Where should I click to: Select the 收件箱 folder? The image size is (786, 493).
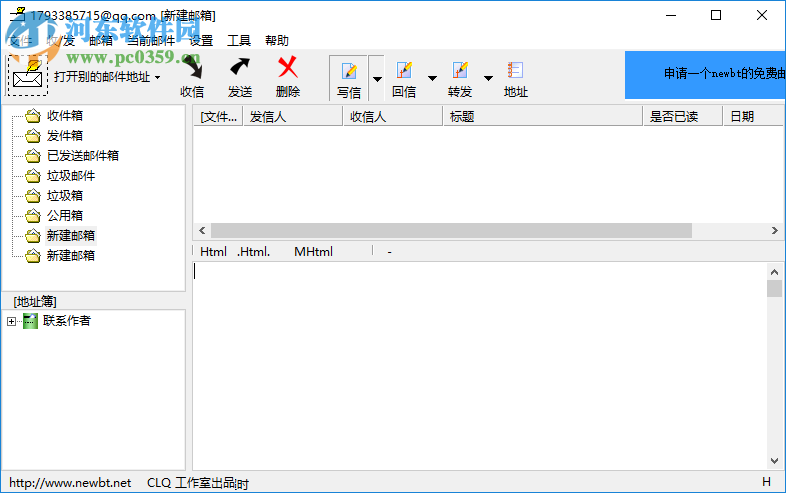(x=65, y=116)
